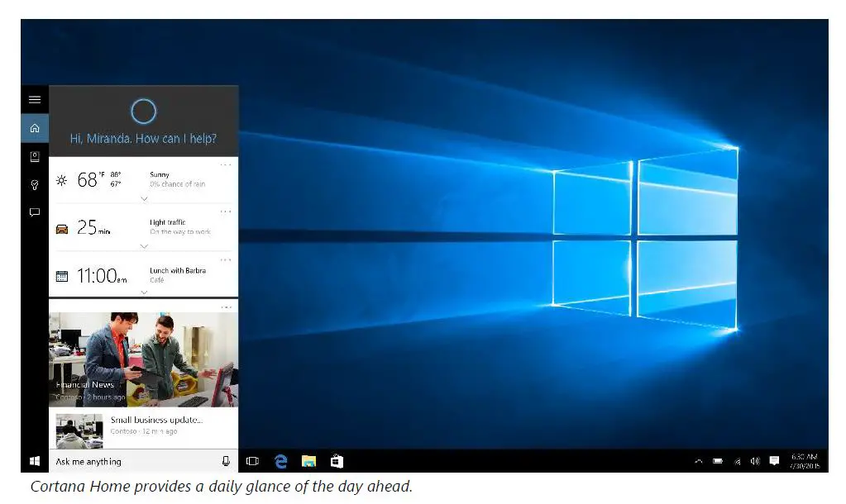
Task: Click the sun weather icon
Action: point(61,181)
